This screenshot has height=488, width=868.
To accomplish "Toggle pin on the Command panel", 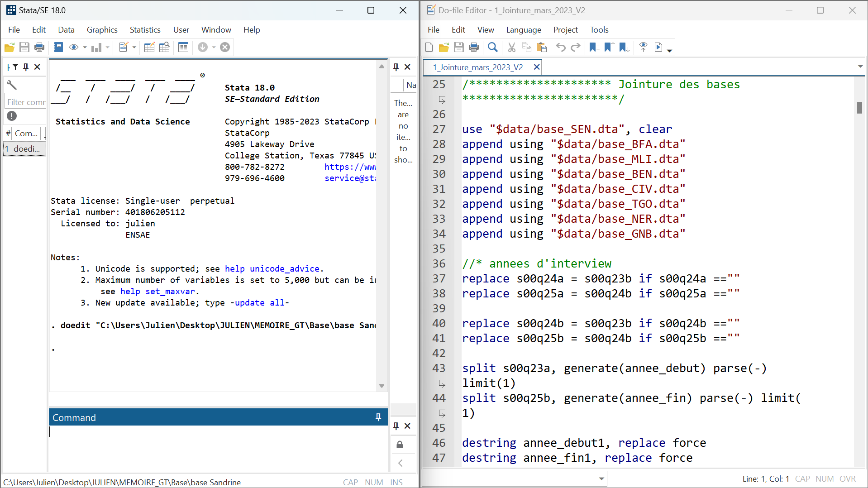I will click(x=378, y=417).
